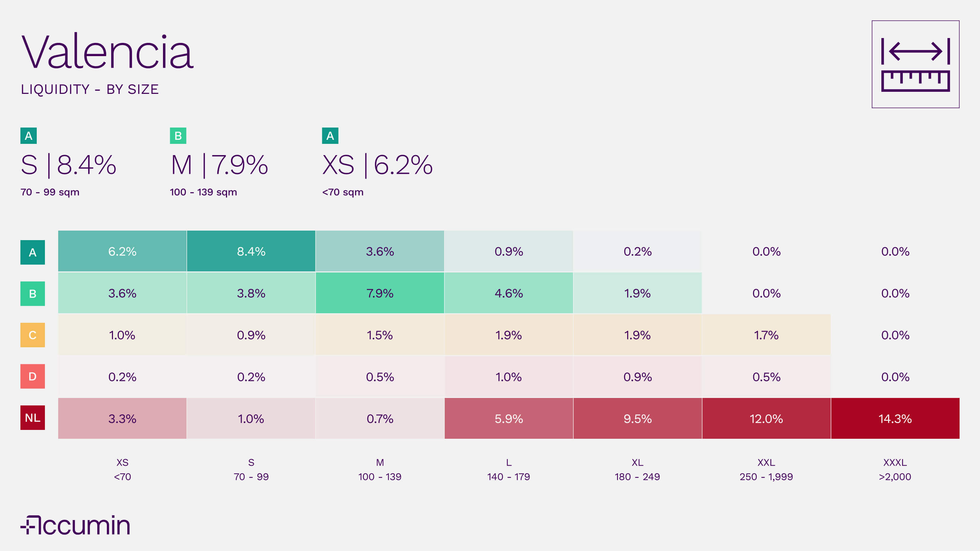Click the Valencia title
The image size is (980, 551).
point(107,52)
